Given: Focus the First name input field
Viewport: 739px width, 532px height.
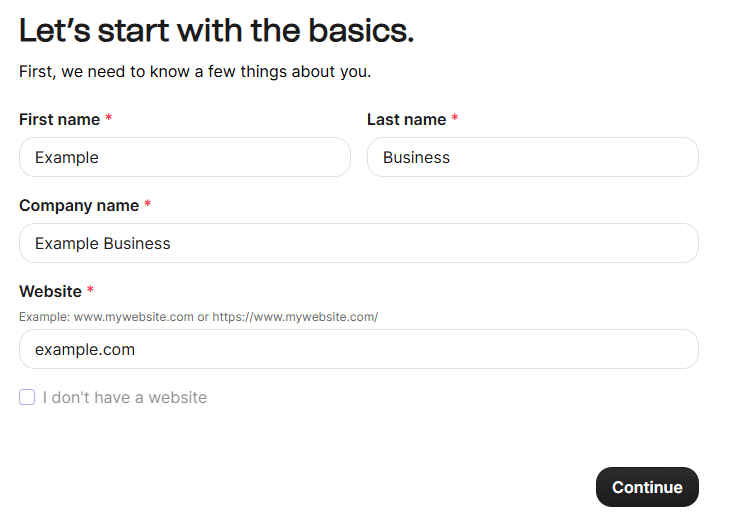Looking at the screenshot, I should click(x=184, y=157).
